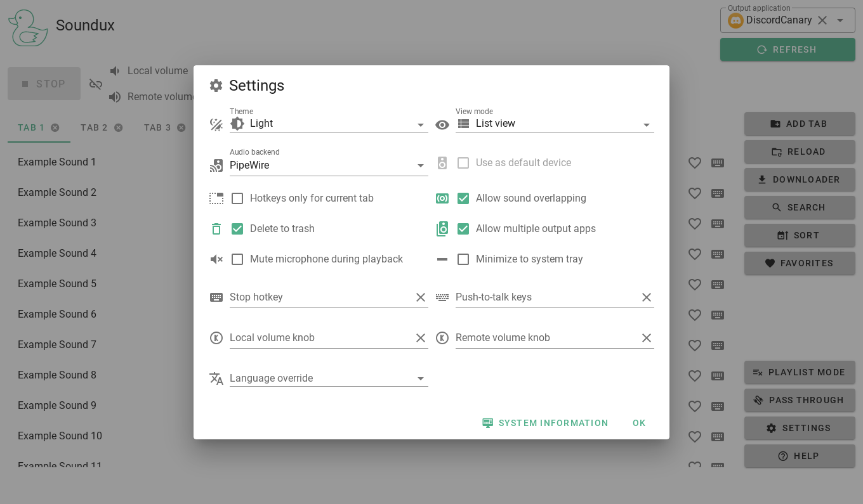Uncheck Allow sound overlapping
863x504 pixels.
click(x=463, y=198)
